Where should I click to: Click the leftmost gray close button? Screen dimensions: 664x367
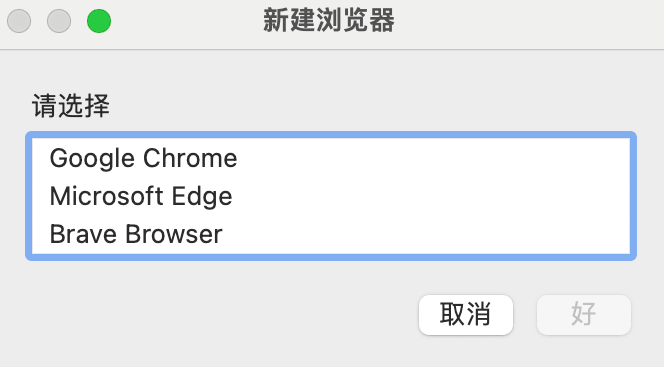coord(19,21)
